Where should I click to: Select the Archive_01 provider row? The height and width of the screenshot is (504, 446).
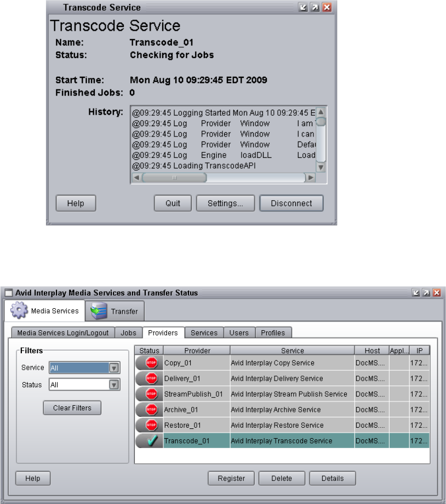pyautogui.click(x=282, y=410)
